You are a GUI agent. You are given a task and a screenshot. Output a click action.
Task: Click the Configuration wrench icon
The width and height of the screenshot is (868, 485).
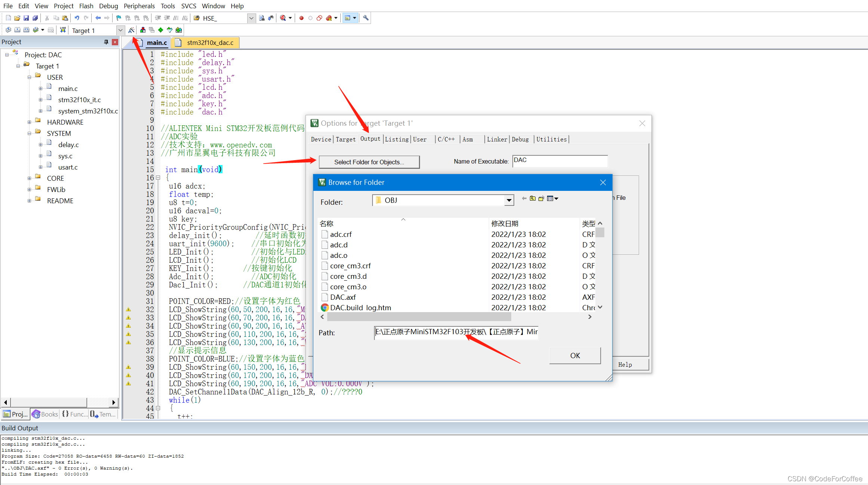[x=366, y=18]
